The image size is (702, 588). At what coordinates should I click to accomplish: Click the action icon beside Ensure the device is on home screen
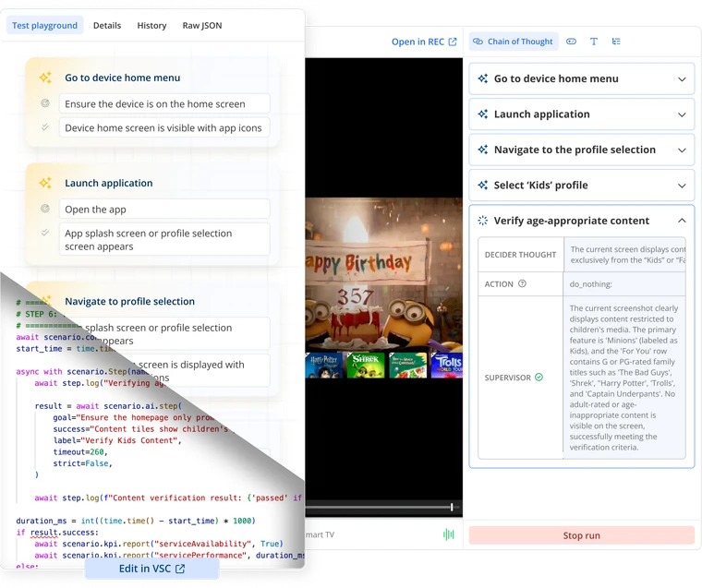pyautogui.click(x=45, y=103)
